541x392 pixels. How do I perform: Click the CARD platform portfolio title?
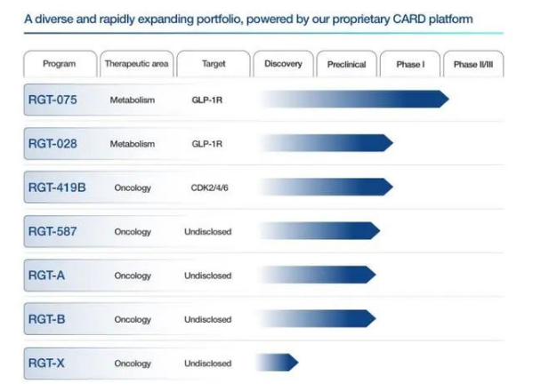248,19
